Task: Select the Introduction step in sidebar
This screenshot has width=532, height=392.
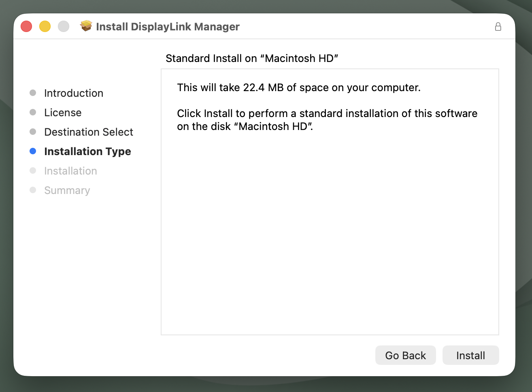Action: [74, 93]
